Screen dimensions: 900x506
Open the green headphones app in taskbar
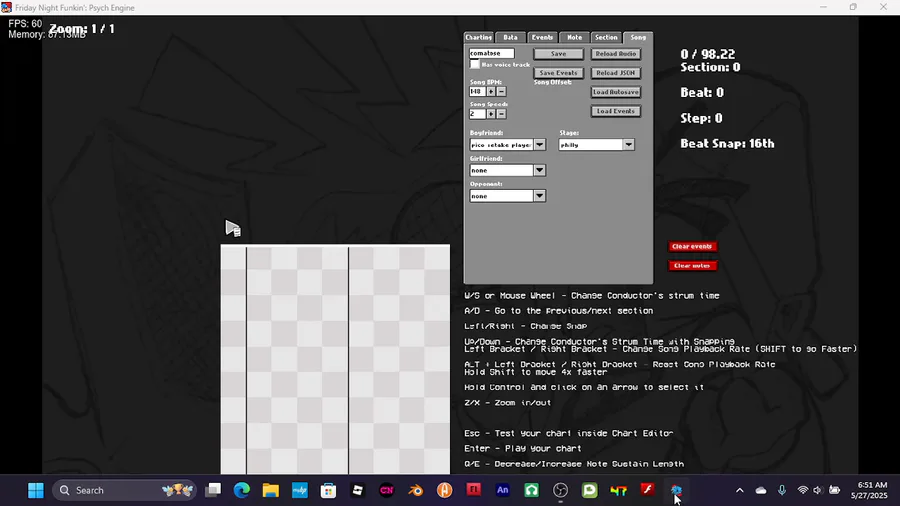coord(532,490)
